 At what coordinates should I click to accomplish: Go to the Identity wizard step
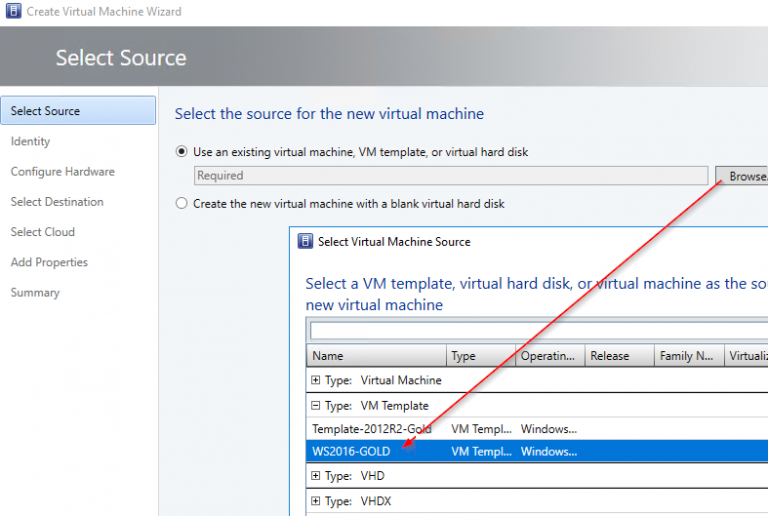[31, 142]
